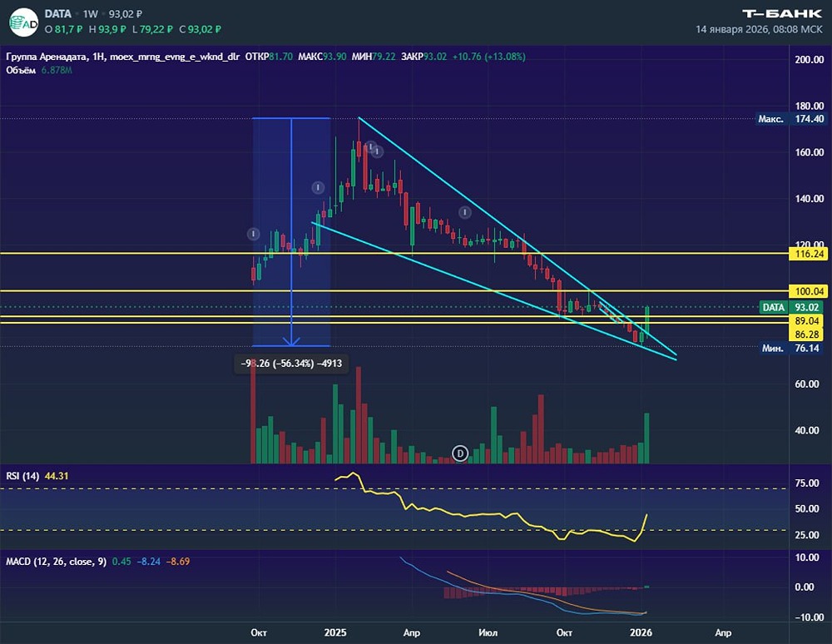Screen dimensions: 832x644
Task: Click the 75.00 level on RSI scale
Action: tap(806, 483)
